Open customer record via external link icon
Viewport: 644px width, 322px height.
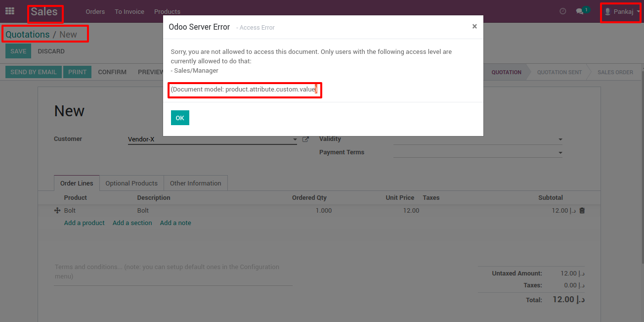pyautogui.click(x=305, y=139)
